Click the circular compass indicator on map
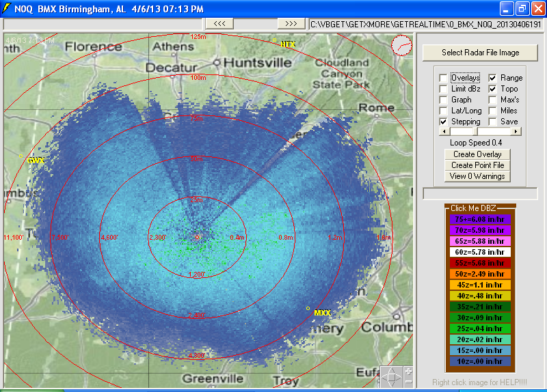The height and width of the screenshot is (392, 547). point(401,46)
